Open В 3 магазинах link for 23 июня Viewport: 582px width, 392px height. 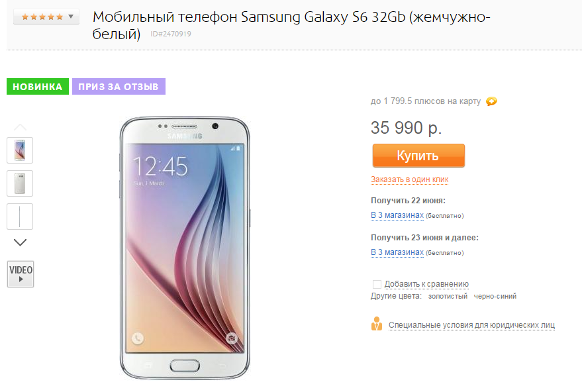(397, 252)
